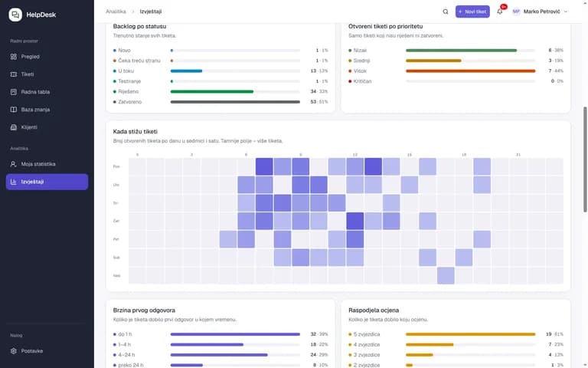Click the Nizak priority green bar
The height and width of the screenshot is (368, 588).
[461, 51]
